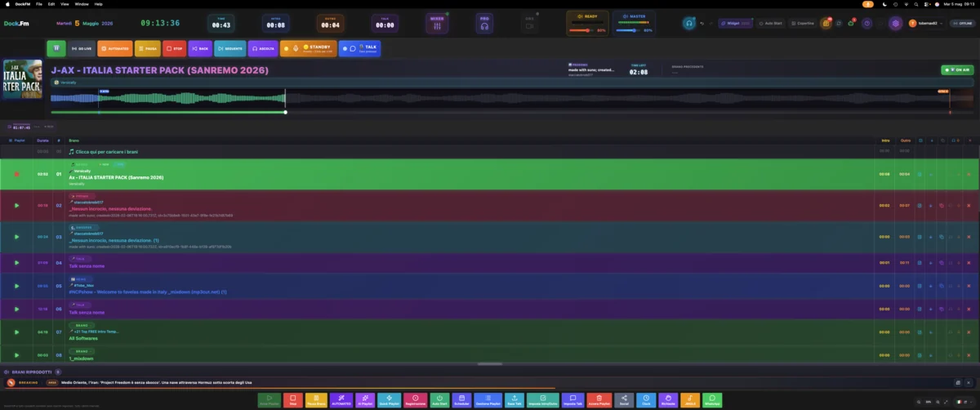Toggle the blue TALK button
Screen dimensions: 980x410
(x=359, y=49)
